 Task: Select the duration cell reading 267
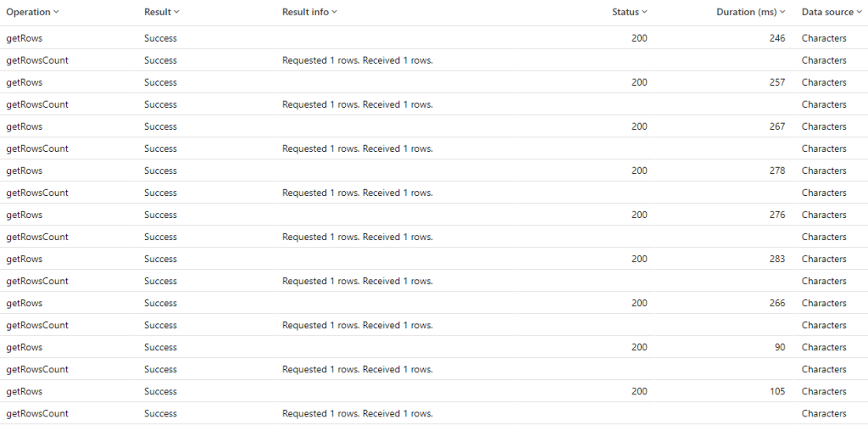776,126
